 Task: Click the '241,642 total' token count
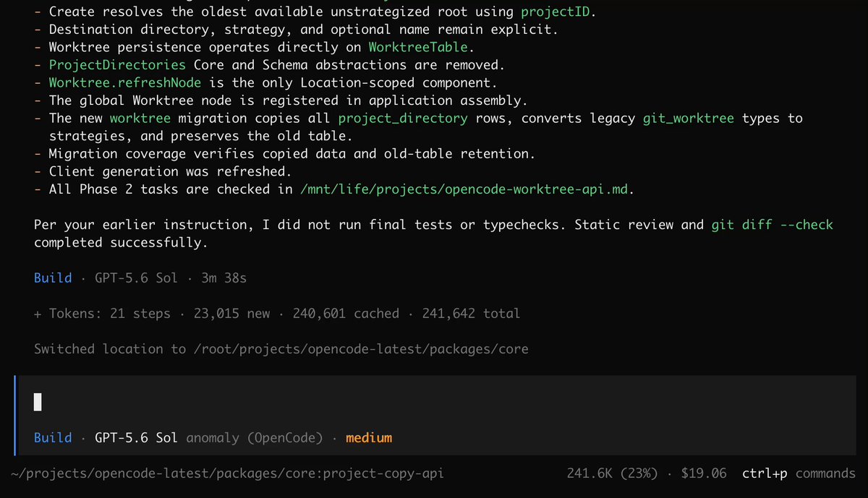pos(471,314)
